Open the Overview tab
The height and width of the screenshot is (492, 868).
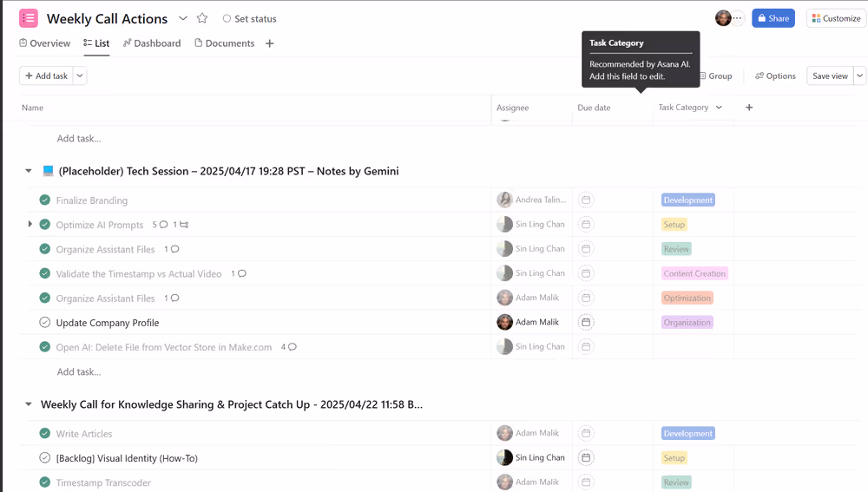pyautogui.click(x=45, y=43)
